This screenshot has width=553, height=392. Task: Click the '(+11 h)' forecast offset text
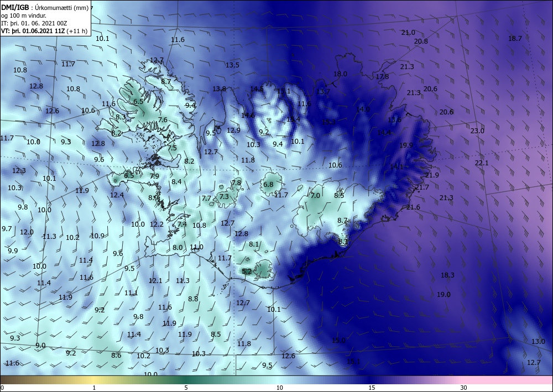click(x=77, y=31)
